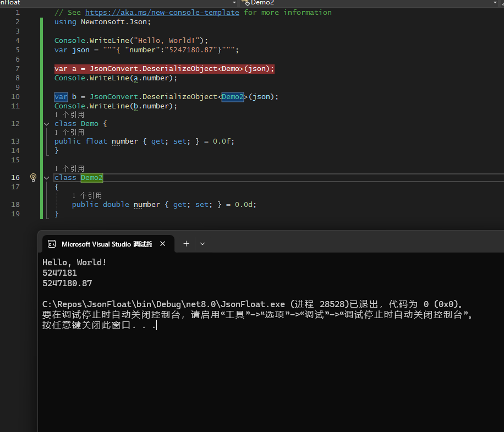The image size is (504, 432).
Task: Click 'Hello, World!' in console output
Action: pos(74,263)
